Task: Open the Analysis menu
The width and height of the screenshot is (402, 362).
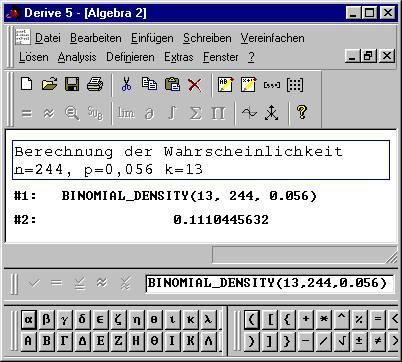Action: 77,57
